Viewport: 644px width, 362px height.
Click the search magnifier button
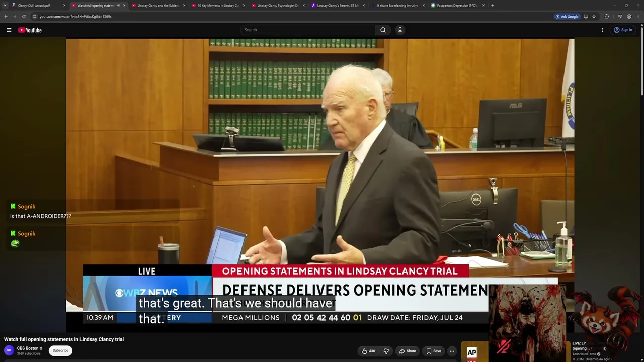point(383,30)
